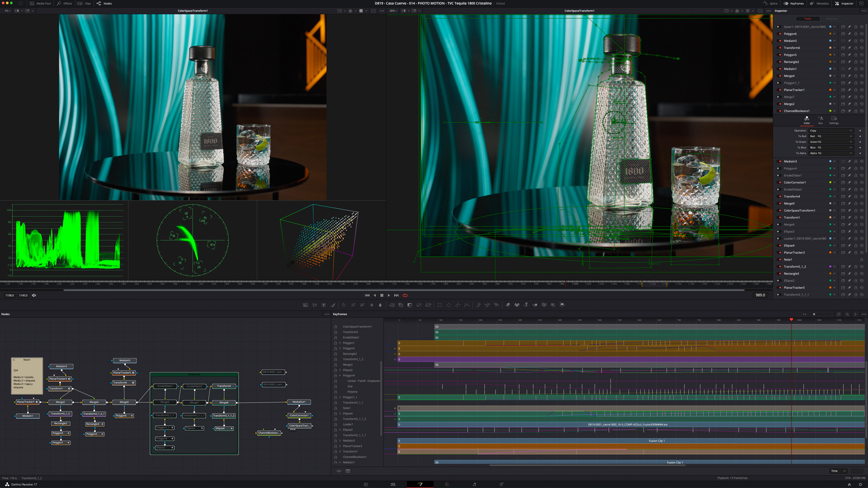The image size is (868, 488).
Task: Disable the ColorCorrector1 tool toggle
Action: [x=780, y=183]
